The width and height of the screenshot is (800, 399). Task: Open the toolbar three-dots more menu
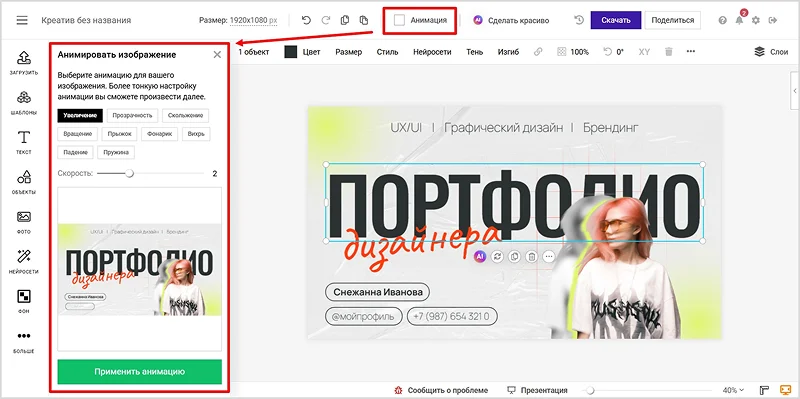coord(691,52)
